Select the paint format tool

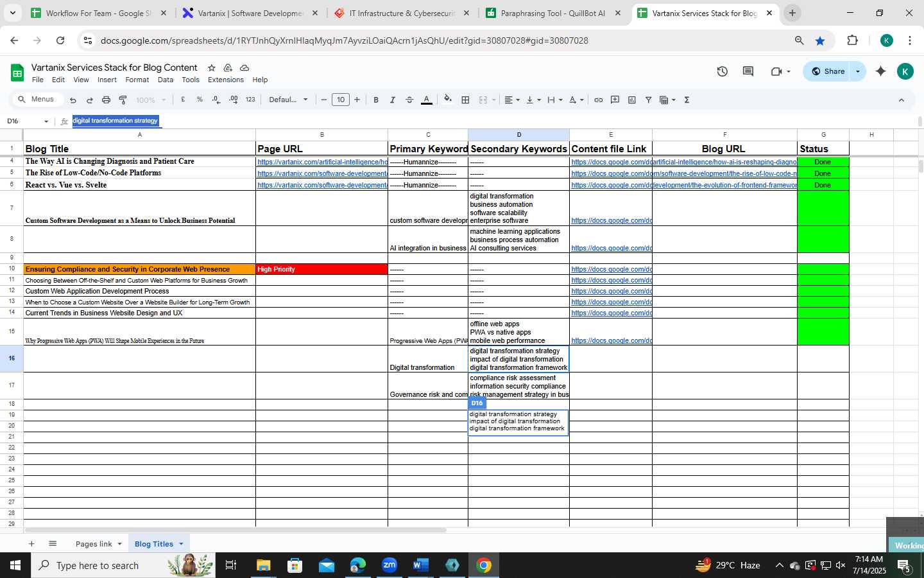pos(123,100)
